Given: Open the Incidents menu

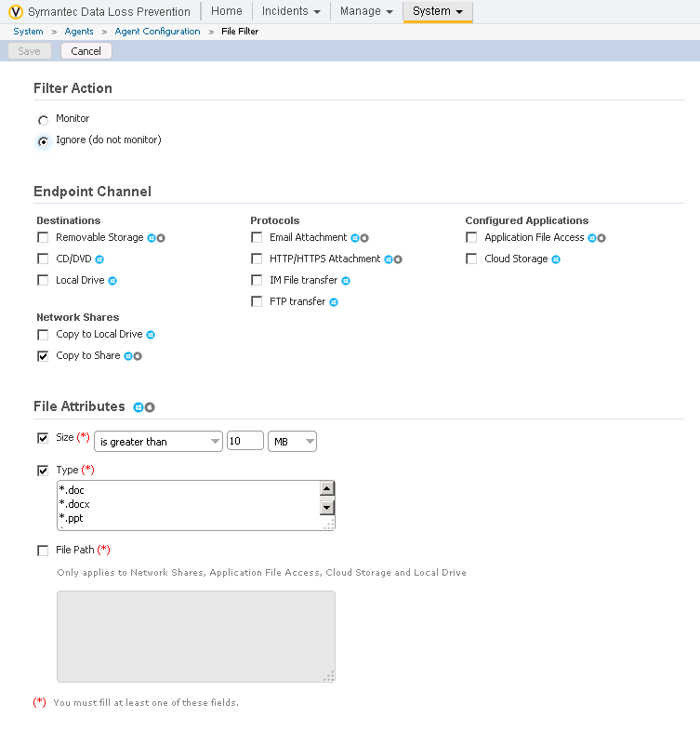Looking at the screenshot, I should pos(291,11).
